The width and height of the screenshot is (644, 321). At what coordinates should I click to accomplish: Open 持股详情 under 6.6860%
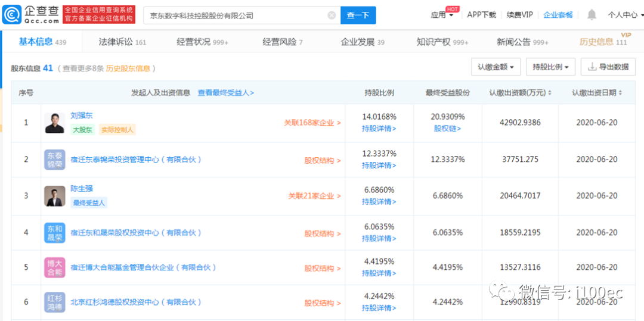(379, 202)
